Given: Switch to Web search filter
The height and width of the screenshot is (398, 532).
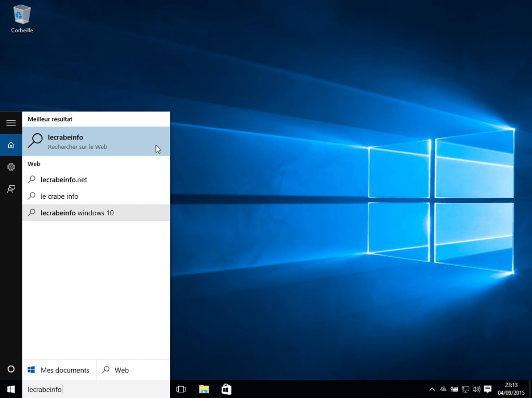Looking at the screenshot, I should point(134,370).
